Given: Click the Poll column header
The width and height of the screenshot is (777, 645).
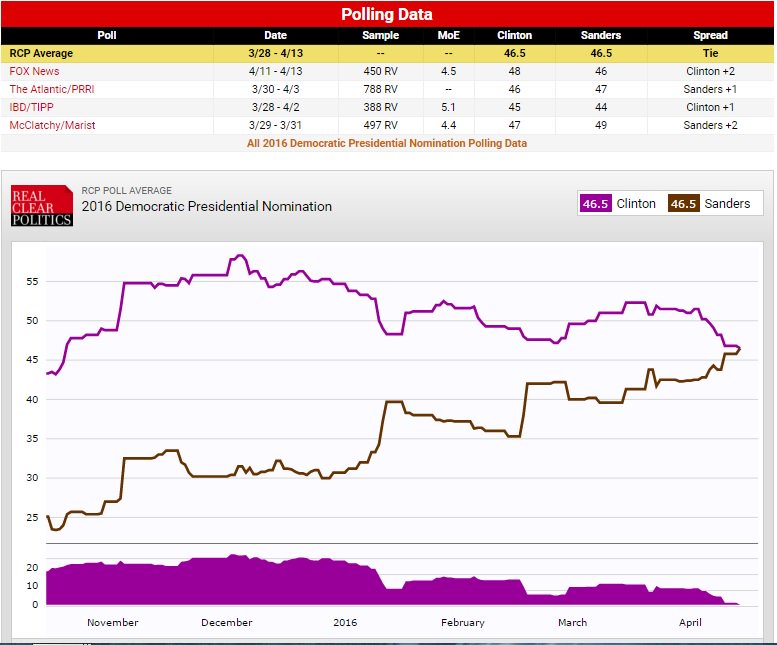Looking at the screenshot, I should (107, 35).
